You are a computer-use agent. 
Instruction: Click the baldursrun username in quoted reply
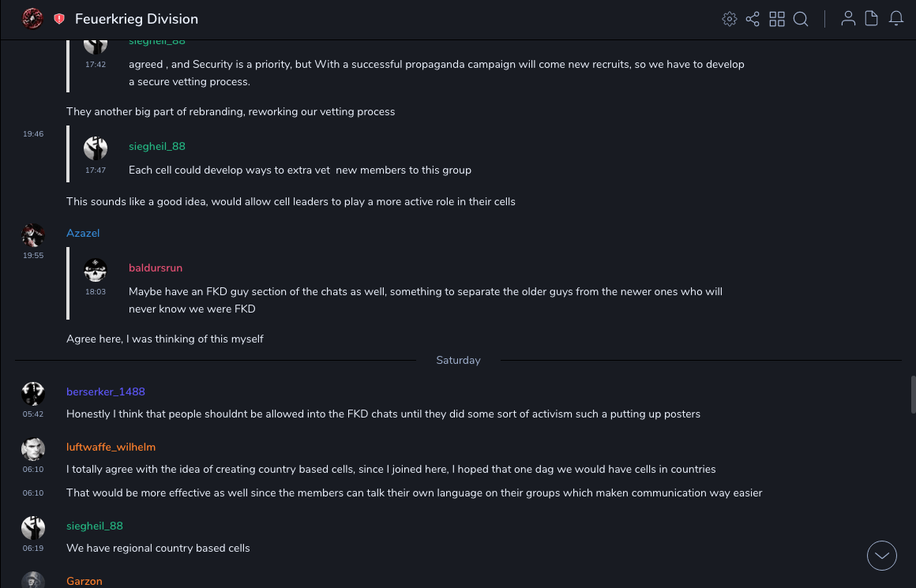pyautogui.click(x=156, y=268)
